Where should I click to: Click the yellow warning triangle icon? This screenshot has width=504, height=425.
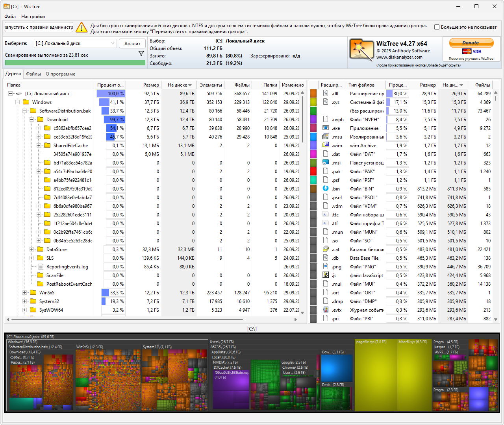tap(81, 28)
